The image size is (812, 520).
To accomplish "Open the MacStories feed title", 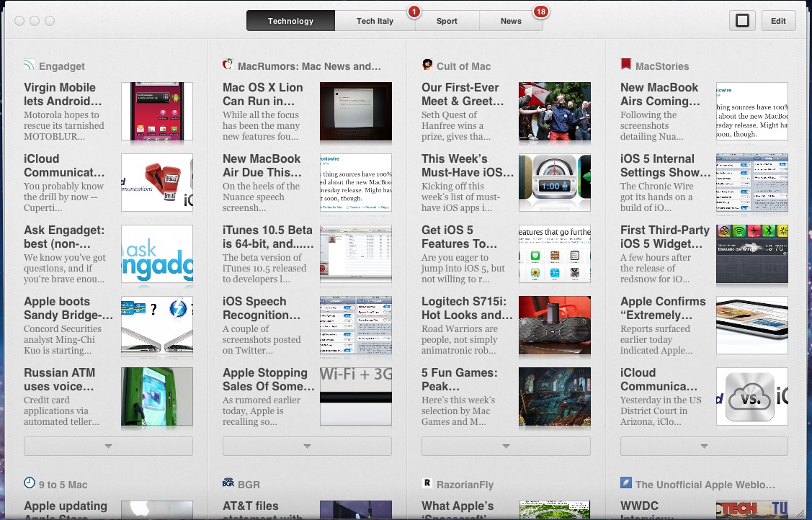I will 662,66.
